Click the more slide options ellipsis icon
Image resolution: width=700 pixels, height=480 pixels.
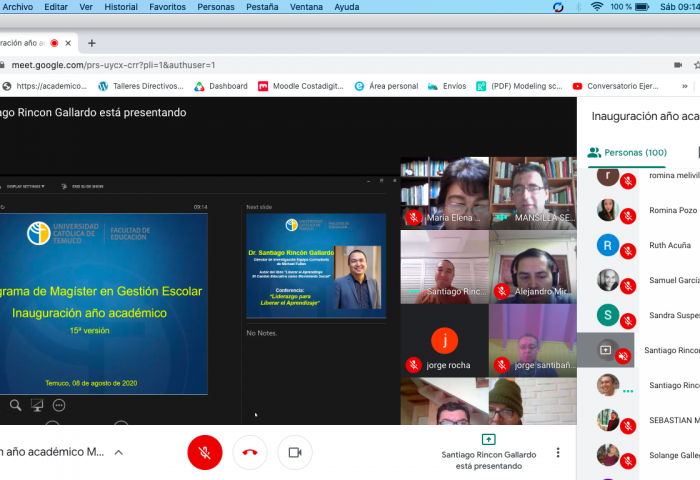pyautogui.click(x=59, y=405)
